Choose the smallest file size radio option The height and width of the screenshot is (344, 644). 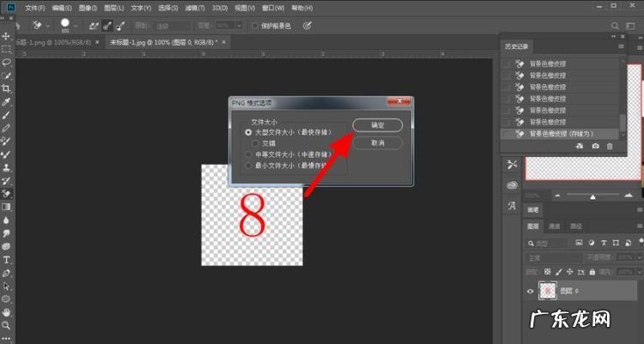click(x=249, y=165)
